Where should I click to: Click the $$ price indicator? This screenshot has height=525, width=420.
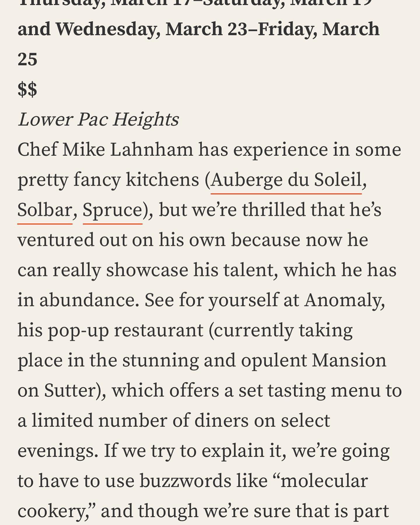pyautogui.click(x=27, y=89)
